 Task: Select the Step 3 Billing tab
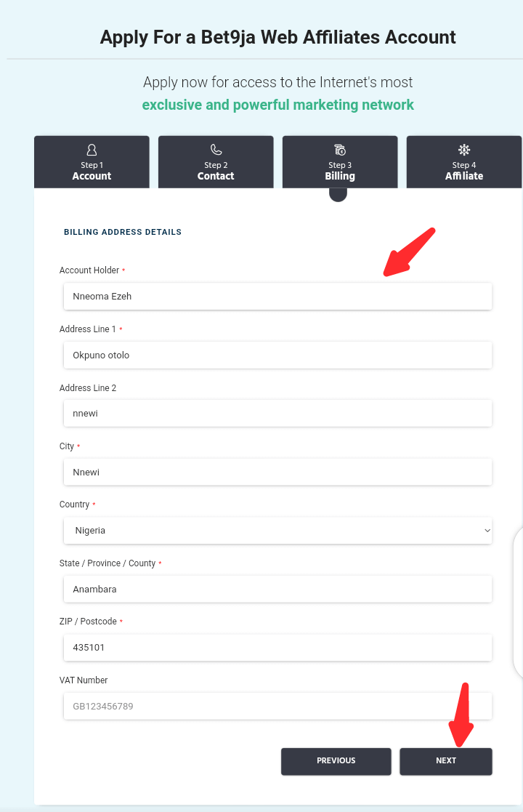click(340, 162)
